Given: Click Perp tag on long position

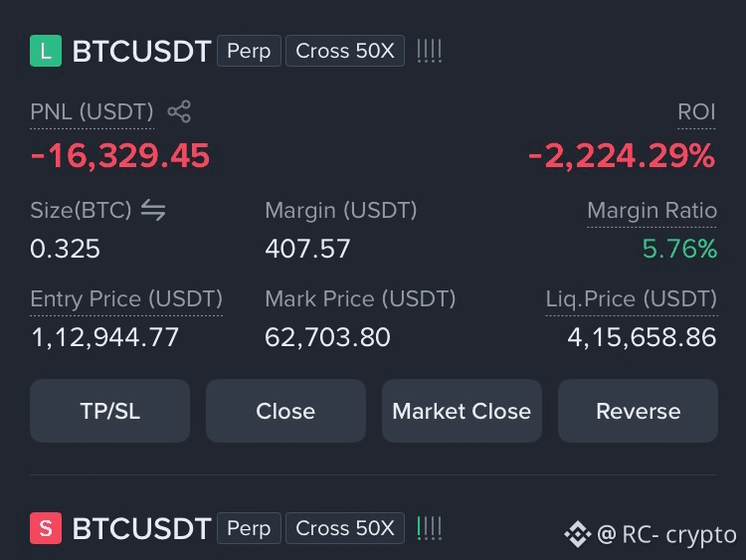Looking at the screenshot, I should click(x=249, y=51).
